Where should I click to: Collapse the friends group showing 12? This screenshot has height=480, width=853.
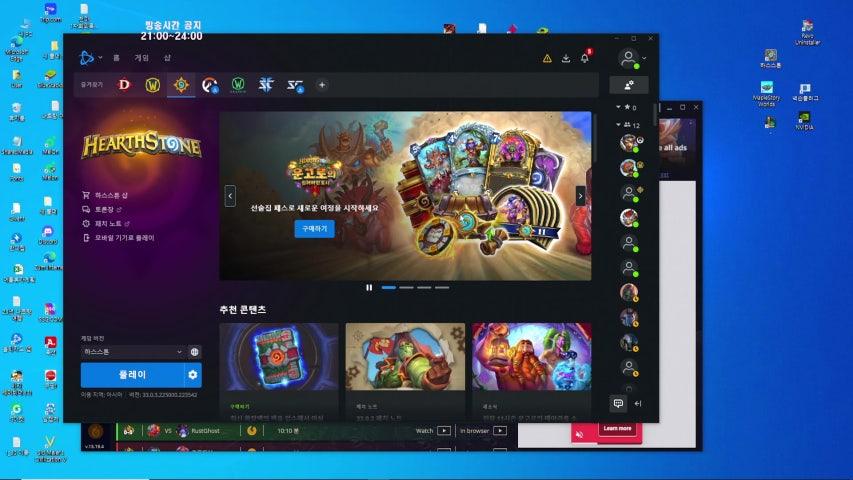click(618, 125)
